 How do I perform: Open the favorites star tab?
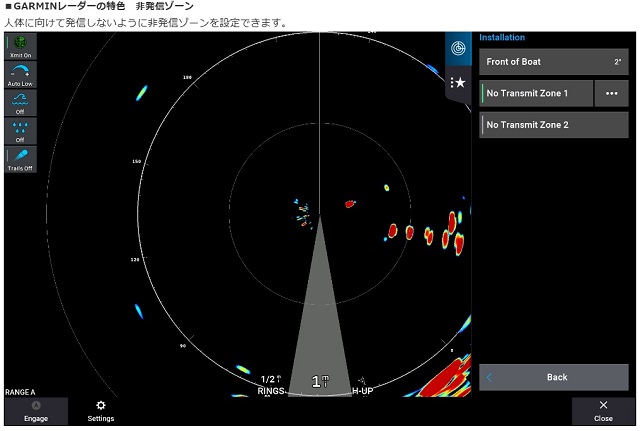click(x=458, y=82)
